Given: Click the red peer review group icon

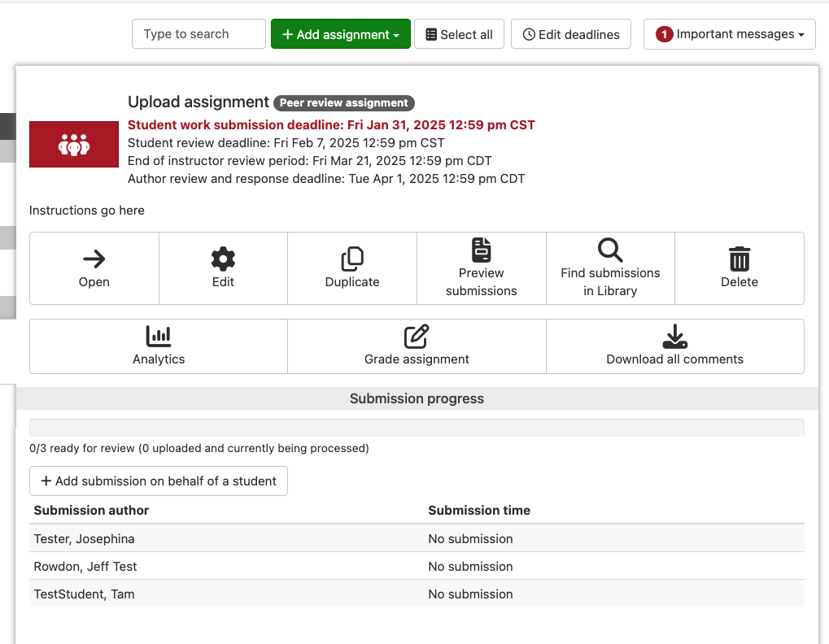Looking at the screenshot, I should coord(74,145).
